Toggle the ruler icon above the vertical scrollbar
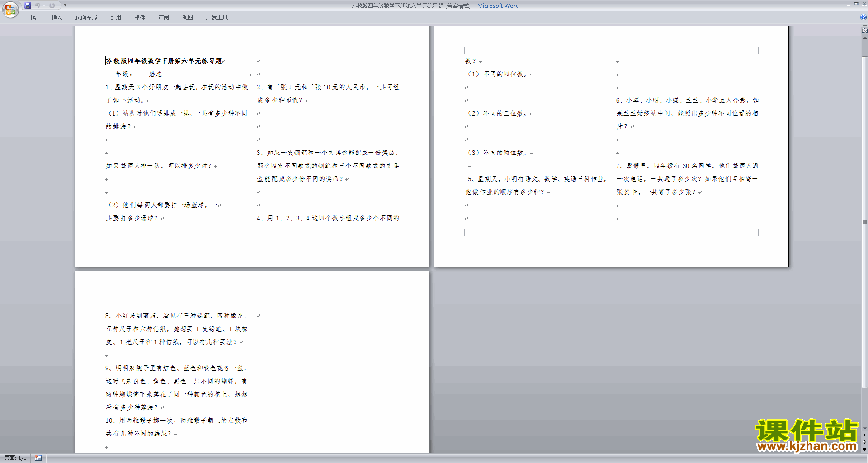868x463 pixels. pos(864,30)
